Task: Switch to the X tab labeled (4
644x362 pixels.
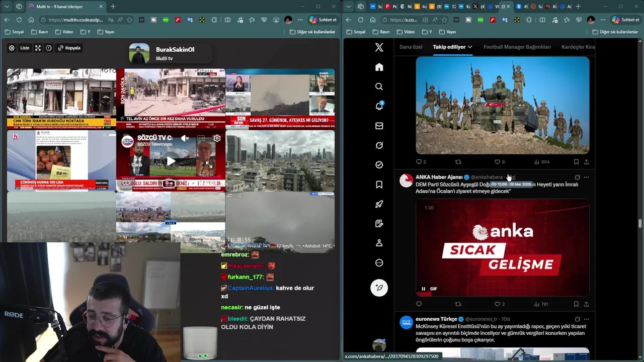Action: (x=478, y=7)
